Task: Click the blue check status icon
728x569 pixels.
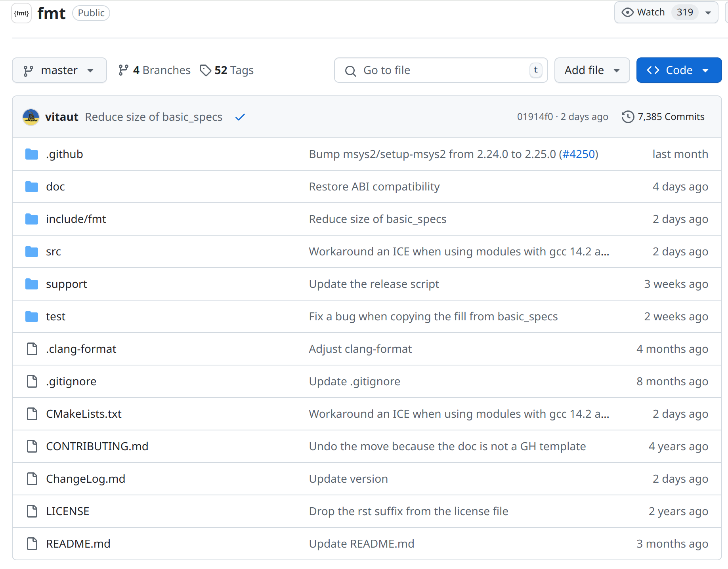Action: pos(240,117)
